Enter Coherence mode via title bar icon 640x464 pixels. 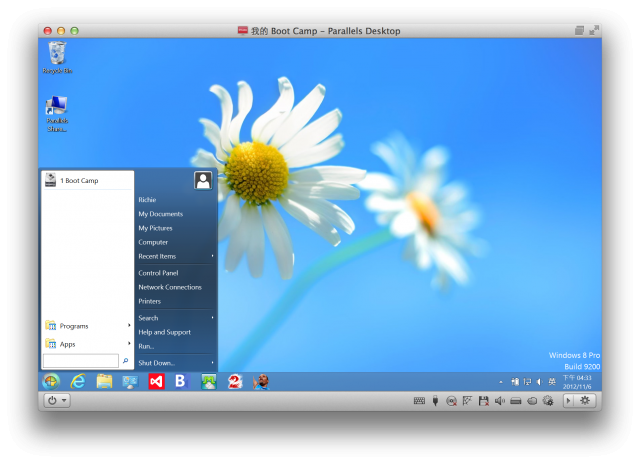pyautogui.click(x=579, y=31)
